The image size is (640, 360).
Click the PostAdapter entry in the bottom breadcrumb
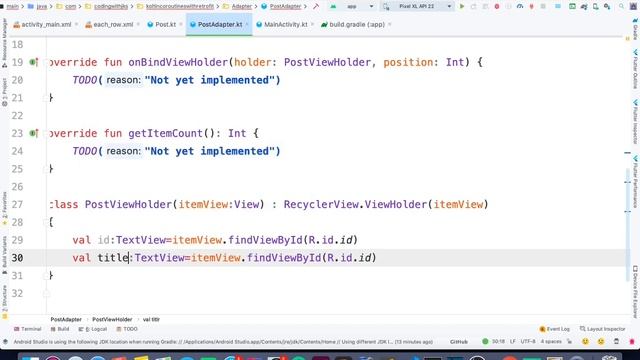point(66,320)
